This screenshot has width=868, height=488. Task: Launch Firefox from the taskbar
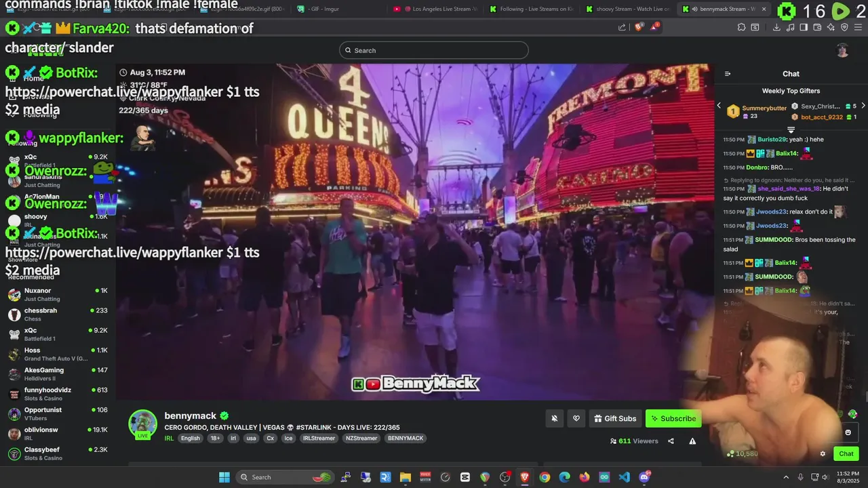(x=585, y=477)
